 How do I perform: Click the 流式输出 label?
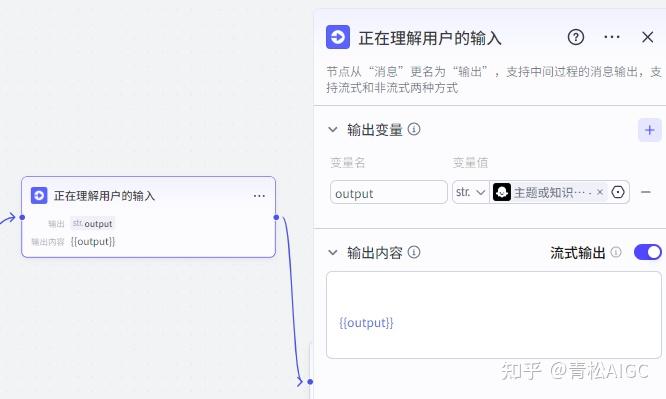pyautogui.click(x=577, y=252)
